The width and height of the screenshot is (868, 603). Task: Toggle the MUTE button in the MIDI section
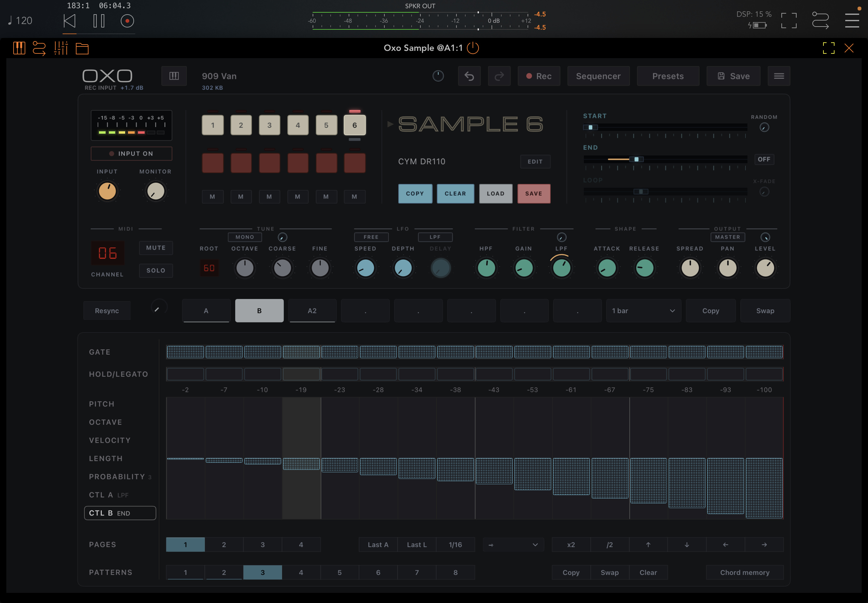[156, 248]
